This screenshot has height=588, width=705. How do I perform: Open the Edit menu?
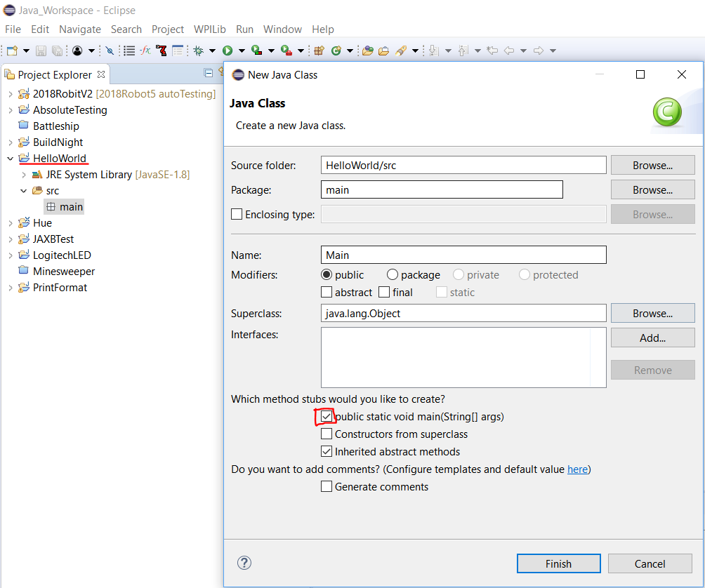[x=40, y=29]
